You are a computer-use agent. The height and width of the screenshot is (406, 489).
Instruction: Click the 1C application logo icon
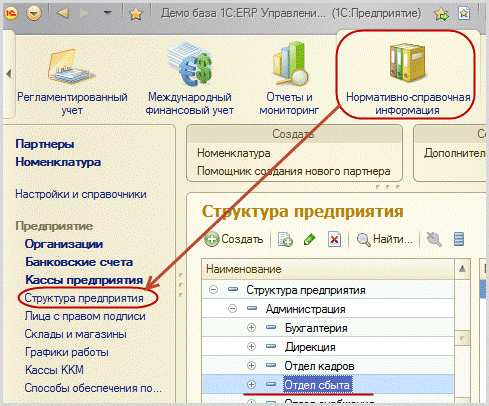[11, 13]
